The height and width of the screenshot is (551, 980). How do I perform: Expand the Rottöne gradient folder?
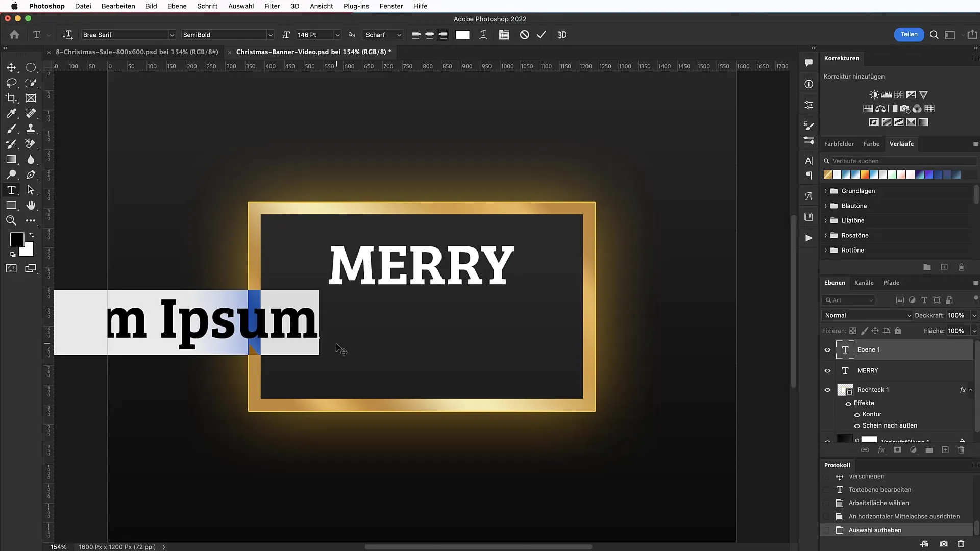(x=825, y=251)
